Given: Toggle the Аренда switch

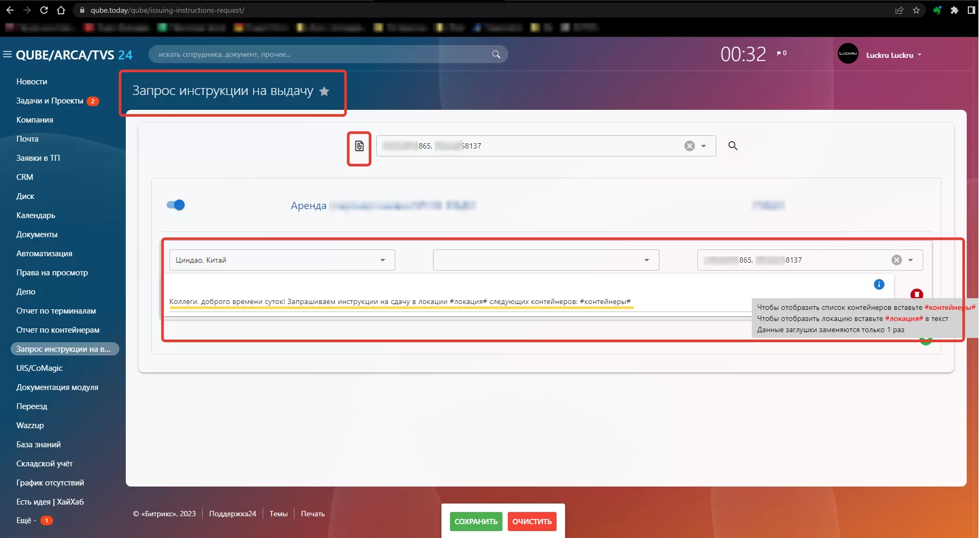Looking at the screenshot, I should (176, 205).
